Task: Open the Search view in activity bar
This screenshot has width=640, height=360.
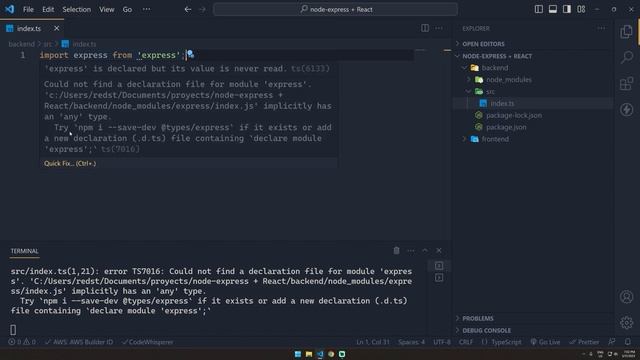Action: tap(626, 57)
